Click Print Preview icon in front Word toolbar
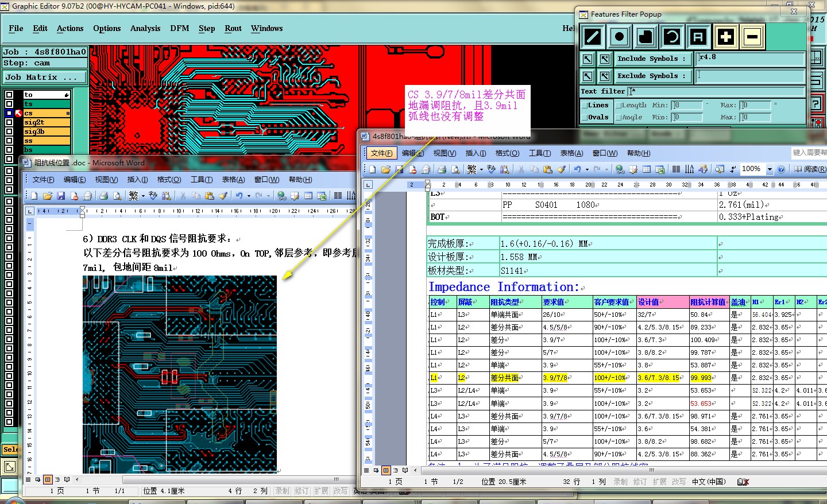This screenshot has width=827, height=504. point(455,169)
